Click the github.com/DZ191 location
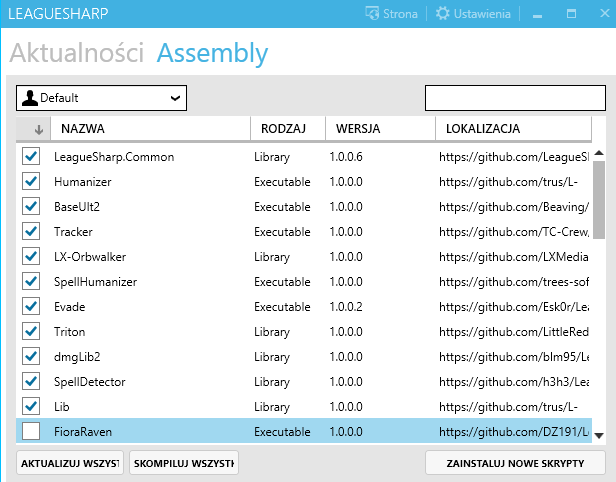The width and height of the screenshot is (616, 482). (x=514, y=432)
